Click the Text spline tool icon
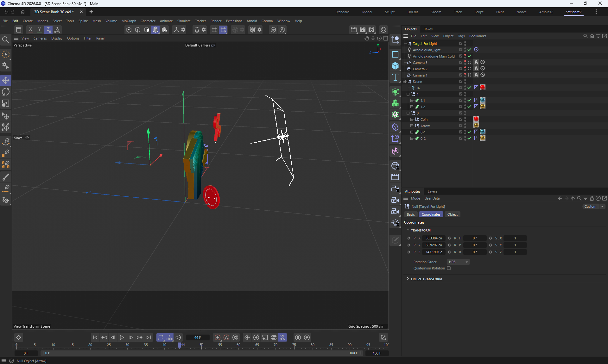Viewport: 608px width, 364px height. (395, 77)
